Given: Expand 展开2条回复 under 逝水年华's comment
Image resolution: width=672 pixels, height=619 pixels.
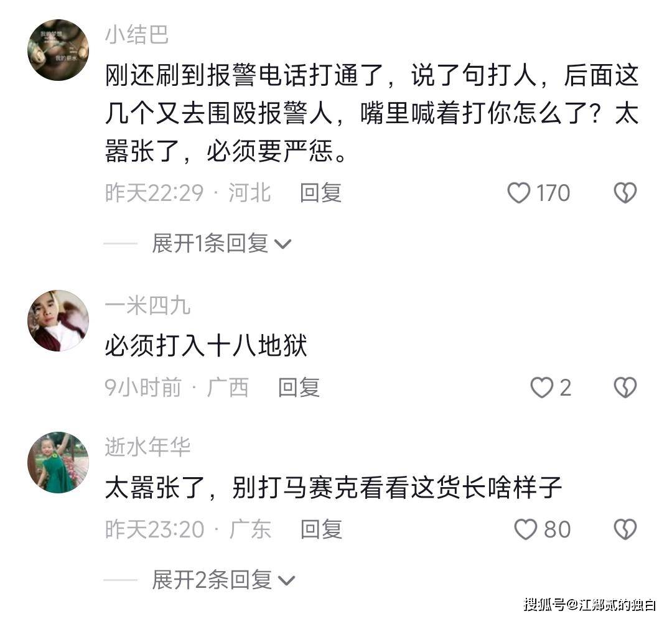Looking at the screenshot, I should pyautogui.click(x=224, y=580).
